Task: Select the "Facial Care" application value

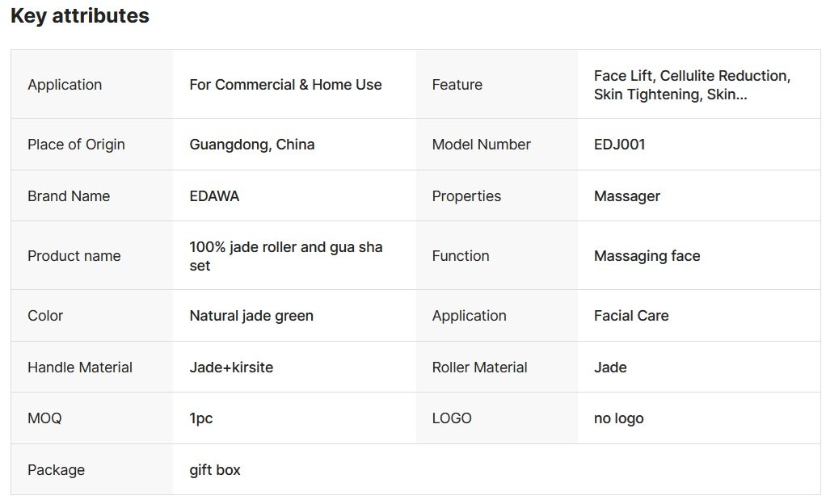Action: pyautogui.click(x=631, y=316)
